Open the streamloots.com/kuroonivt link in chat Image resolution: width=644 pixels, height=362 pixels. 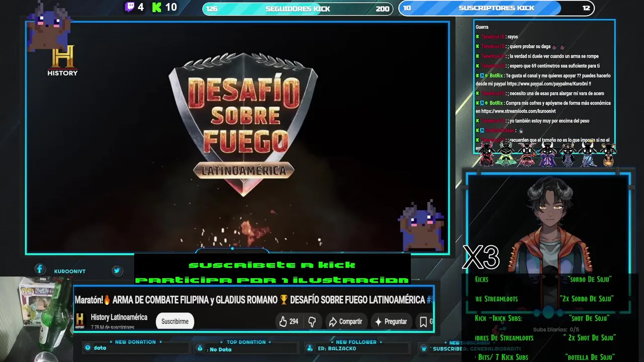(x=518, y=111)
